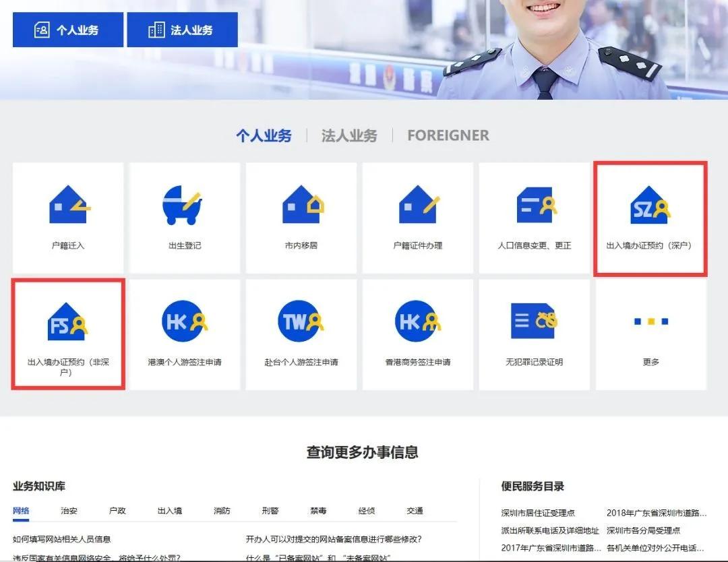Open the 市内移居 service icon
The image size is (728, 562).
point(301,206)
